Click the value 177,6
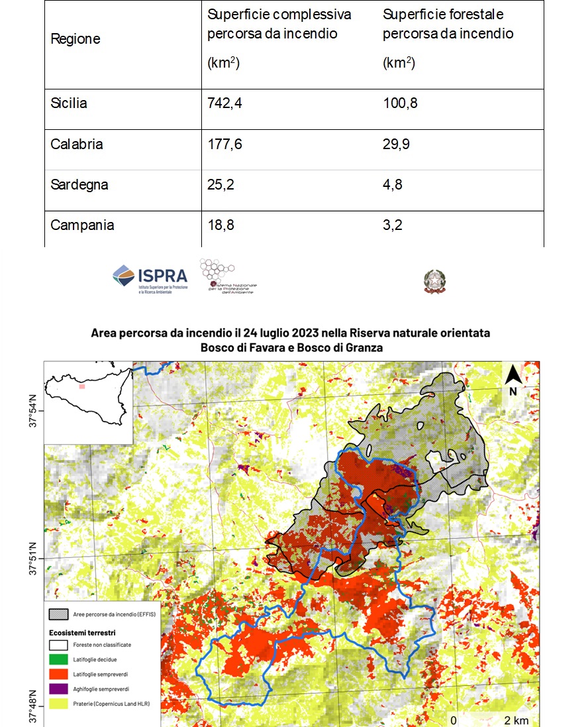 coord(224,144)
